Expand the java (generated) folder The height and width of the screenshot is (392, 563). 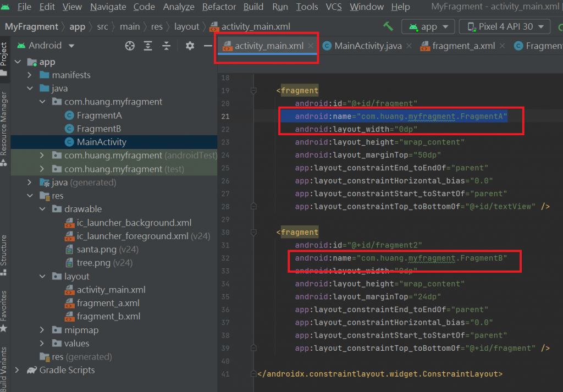(30, 183)
